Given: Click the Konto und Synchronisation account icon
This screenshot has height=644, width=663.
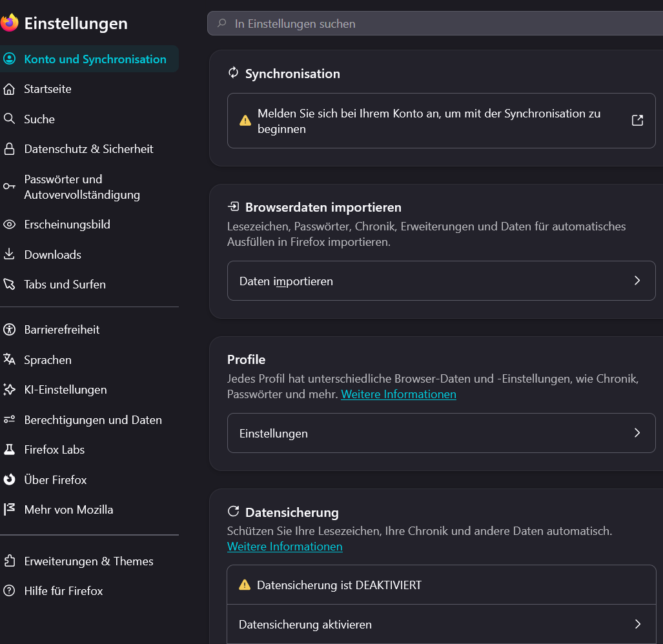Looking at the screenshot, I should click(9, 59).
